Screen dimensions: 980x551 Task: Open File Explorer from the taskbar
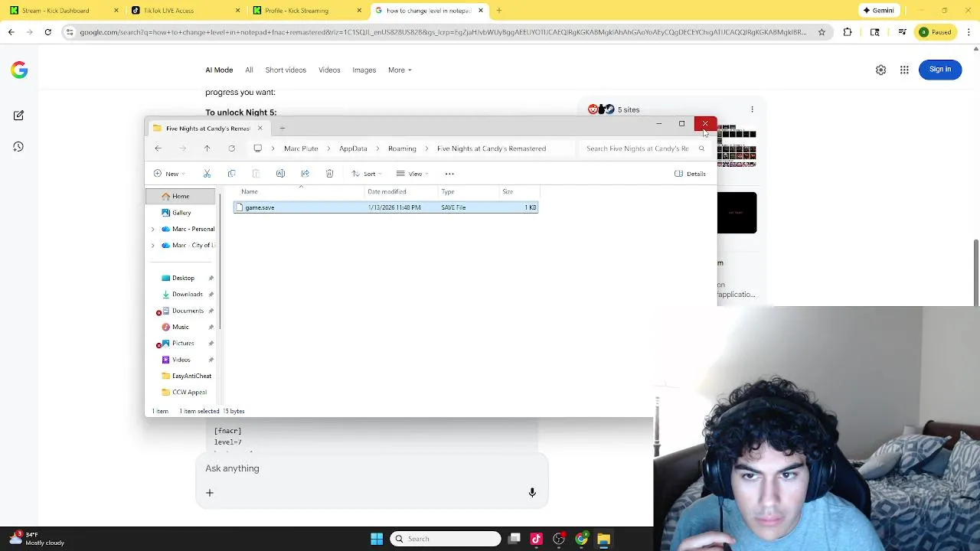pos(603,539)
